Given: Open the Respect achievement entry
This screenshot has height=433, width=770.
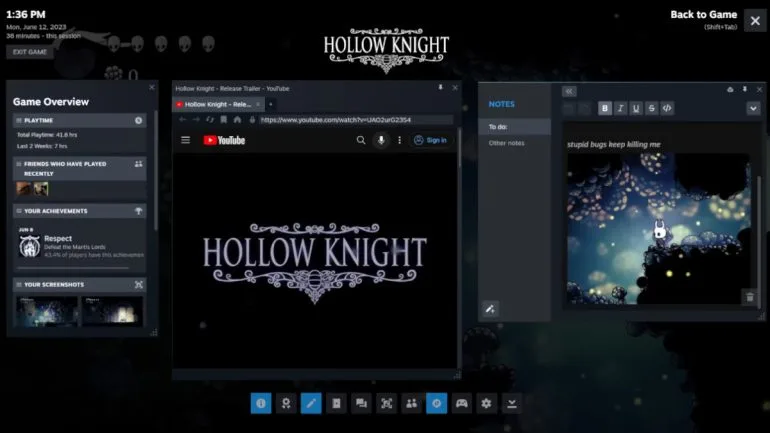Looking at the screenshot, I should pos(80,245).
